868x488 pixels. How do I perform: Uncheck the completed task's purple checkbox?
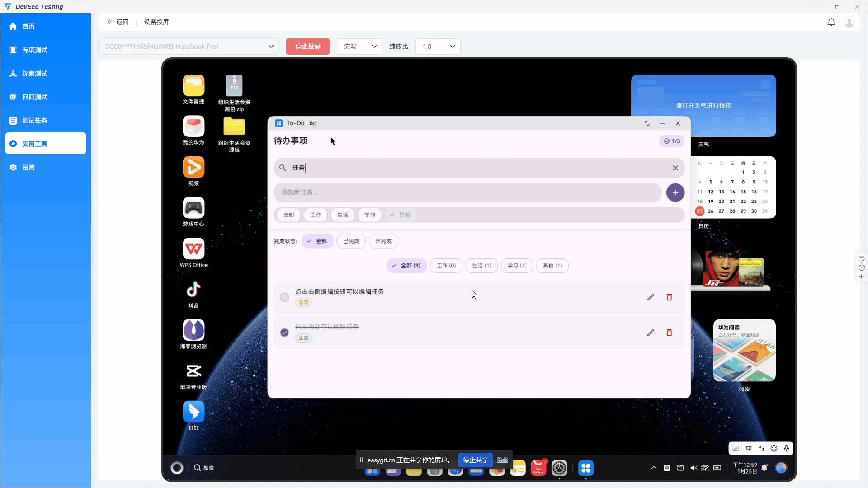pos(284,333)
